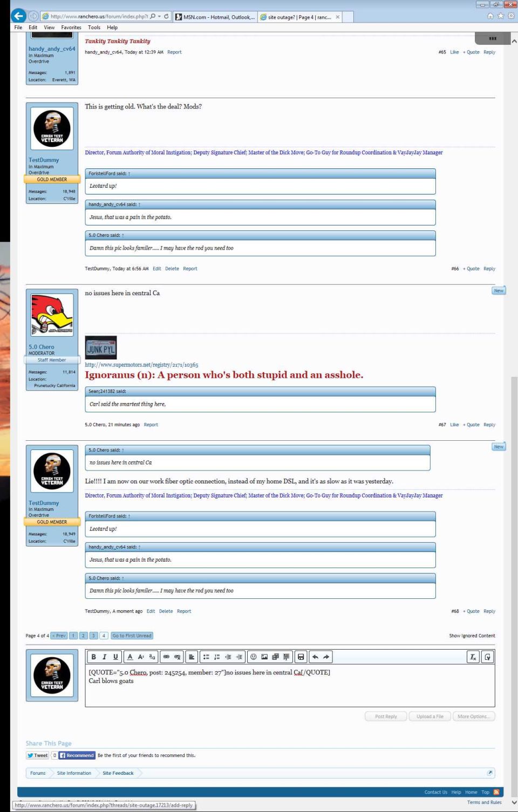
Task: Insert media via the editor media icon
Action: [x=275, y=657]
